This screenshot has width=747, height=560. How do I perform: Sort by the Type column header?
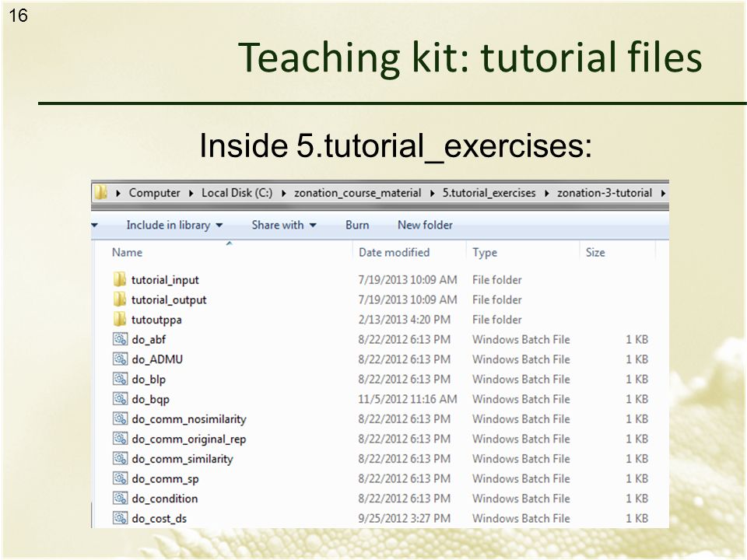485,252
